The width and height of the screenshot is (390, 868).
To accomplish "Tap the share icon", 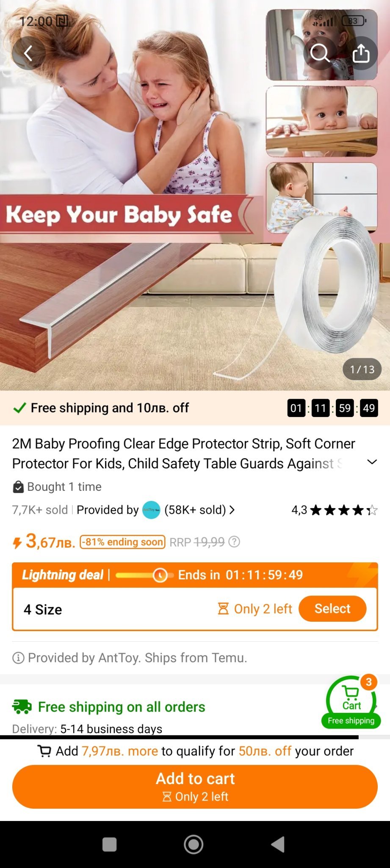I will (x=361, y=53).
